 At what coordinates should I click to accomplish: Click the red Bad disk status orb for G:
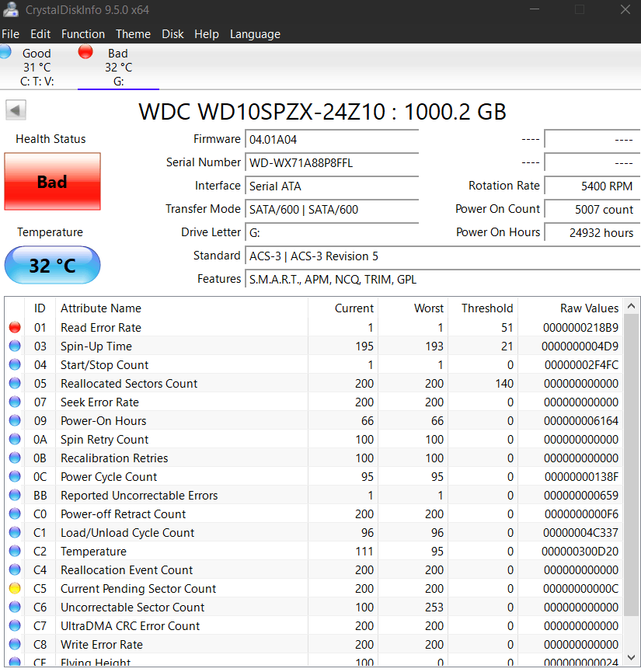tap(85, 52)
